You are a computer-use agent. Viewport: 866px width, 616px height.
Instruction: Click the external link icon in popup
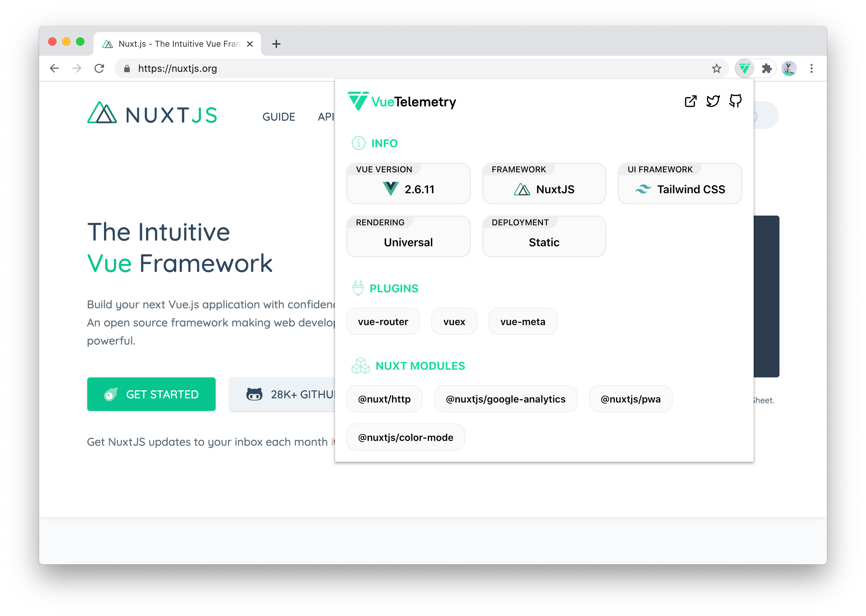690,101
